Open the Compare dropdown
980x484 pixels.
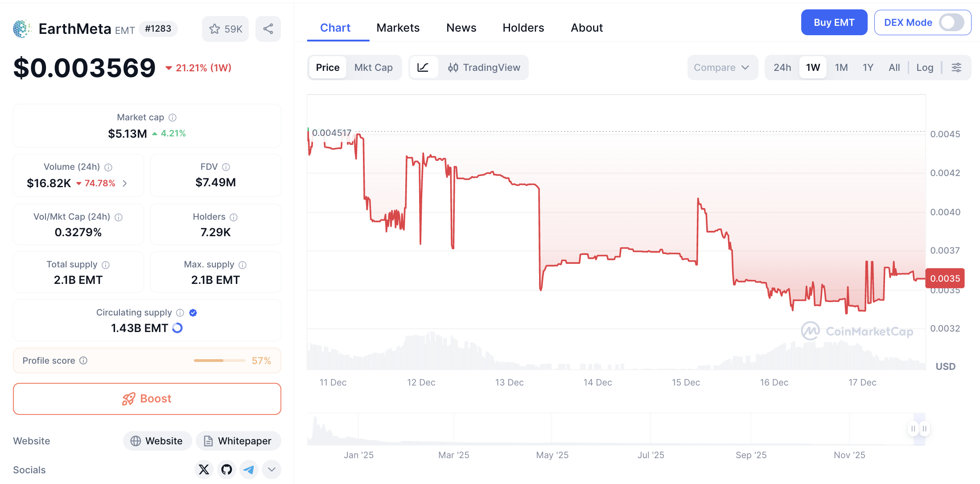[x=721, y=67]
